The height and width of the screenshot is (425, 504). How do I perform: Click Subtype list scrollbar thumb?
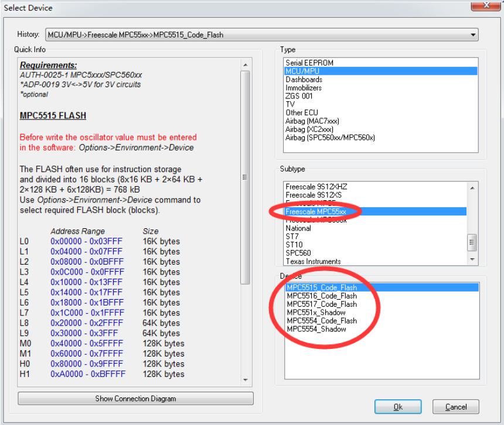(472, 242)
